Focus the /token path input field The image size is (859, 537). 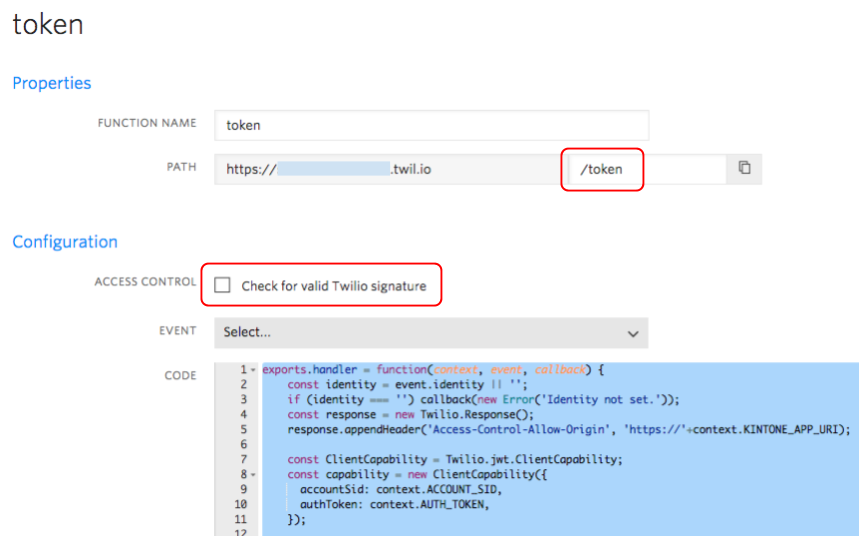pos(645,169)
